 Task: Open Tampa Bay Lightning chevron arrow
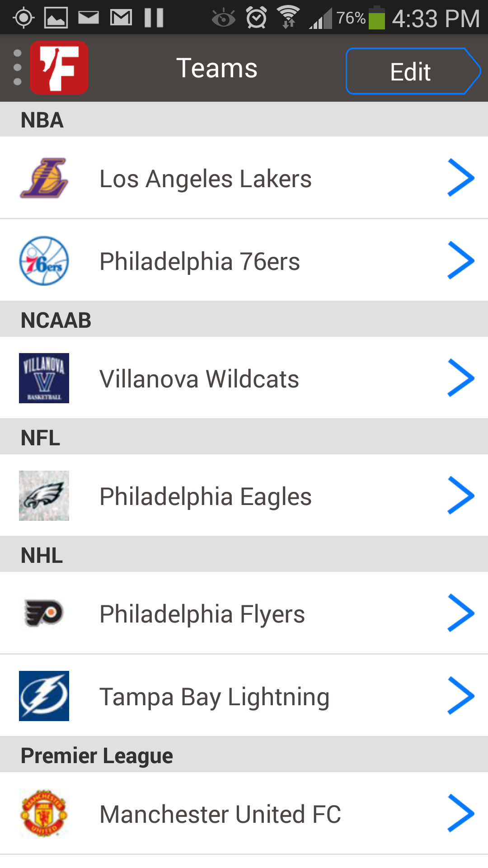coord(460,696)
